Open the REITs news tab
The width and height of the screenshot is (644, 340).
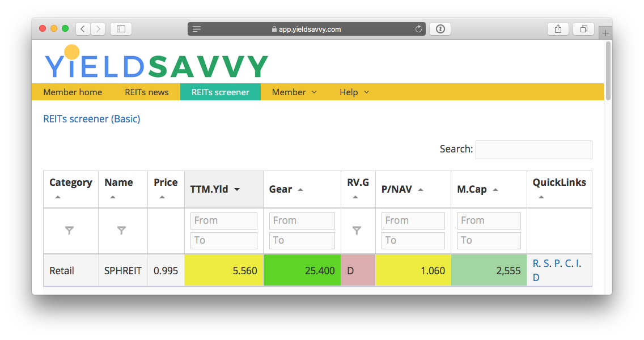click(146, 92)
